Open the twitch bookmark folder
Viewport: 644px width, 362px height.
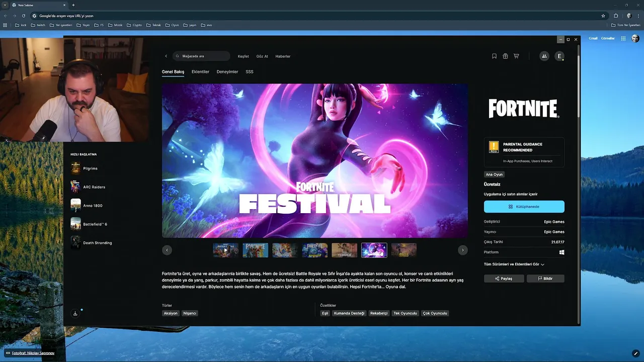click(38, 25)
